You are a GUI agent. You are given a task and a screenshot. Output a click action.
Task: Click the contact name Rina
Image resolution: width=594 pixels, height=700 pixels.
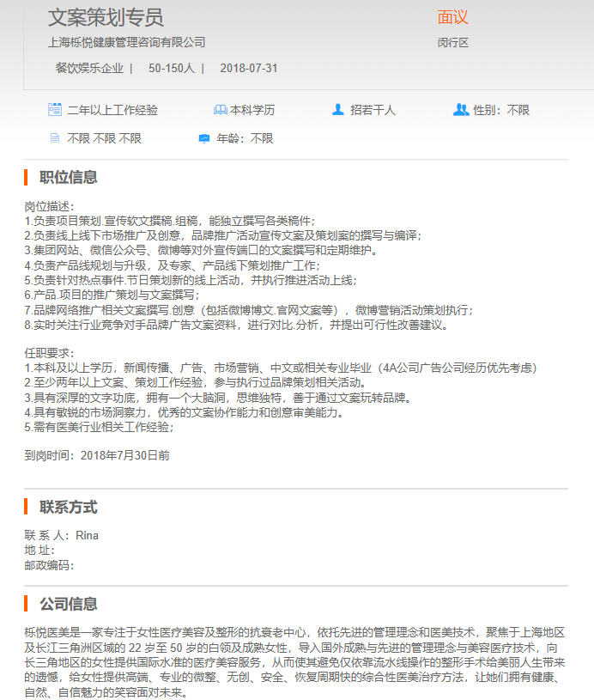87,535
